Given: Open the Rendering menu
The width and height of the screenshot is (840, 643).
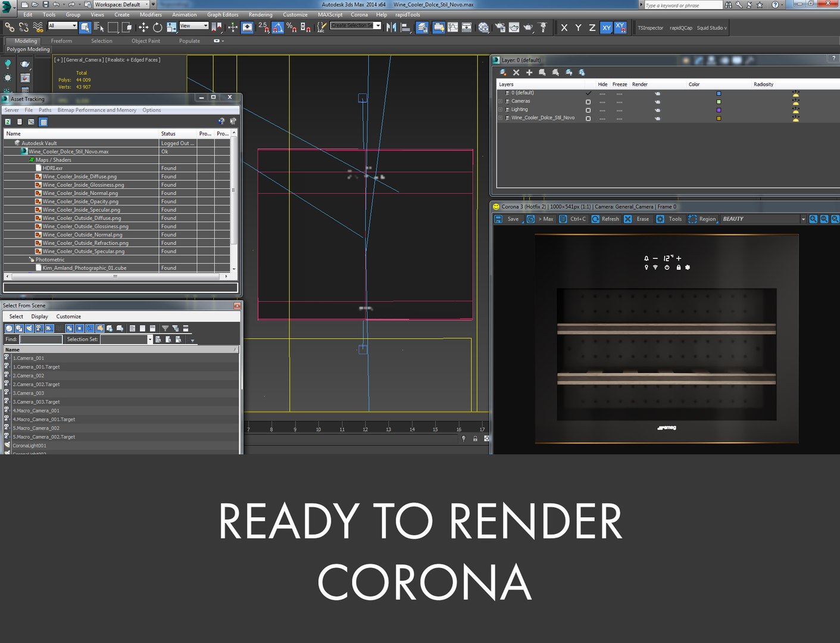Looking at the screenshot, I should (x=260, y=15).
